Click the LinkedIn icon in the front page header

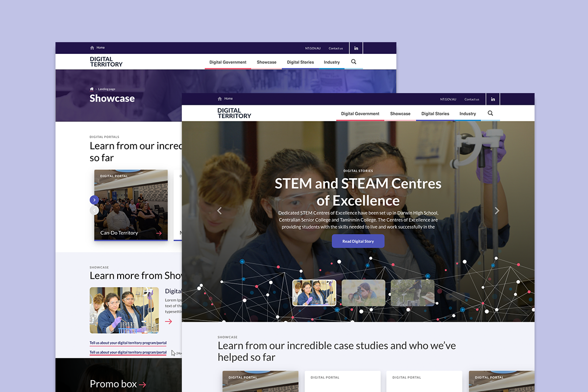493,99
